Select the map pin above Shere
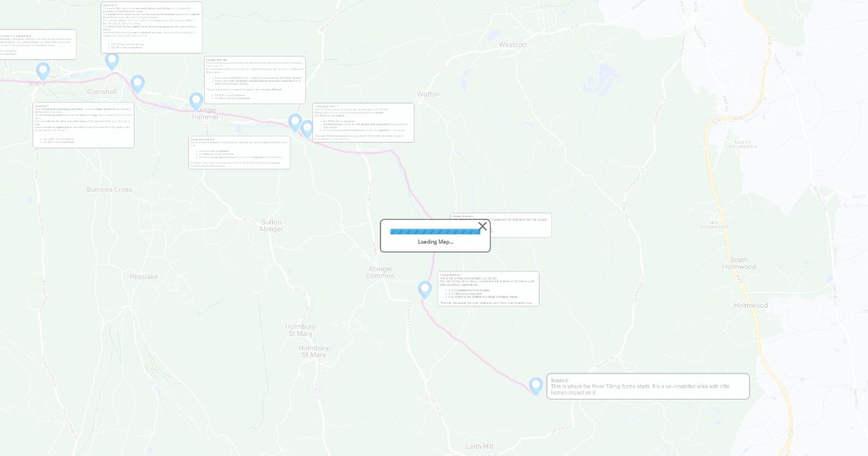868x456 pixels. [43, 71]
